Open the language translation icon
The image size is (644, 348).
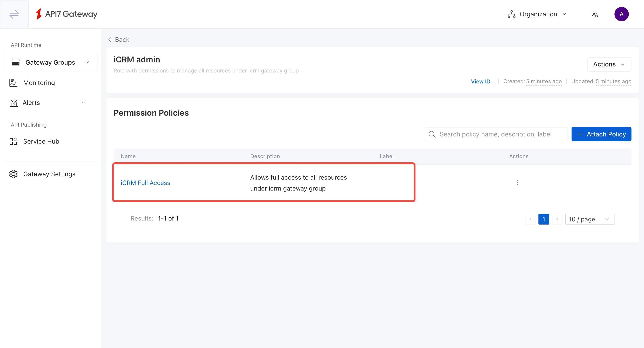tap(595, 14)
